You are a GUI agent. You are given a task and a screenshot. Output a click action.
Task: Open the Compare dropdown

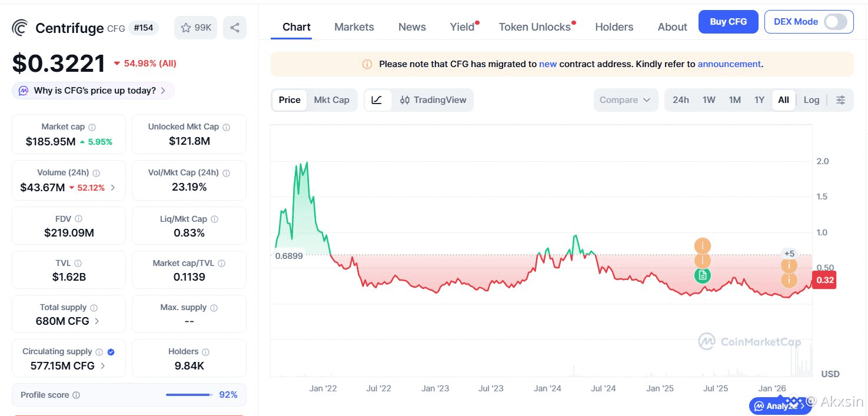click(626, 100)
